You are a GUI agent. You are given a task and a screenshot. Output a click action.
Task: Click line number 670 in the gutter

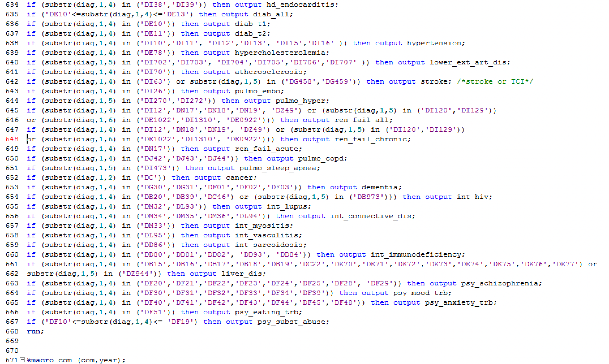pyautogui.click(x=12, y=350)
